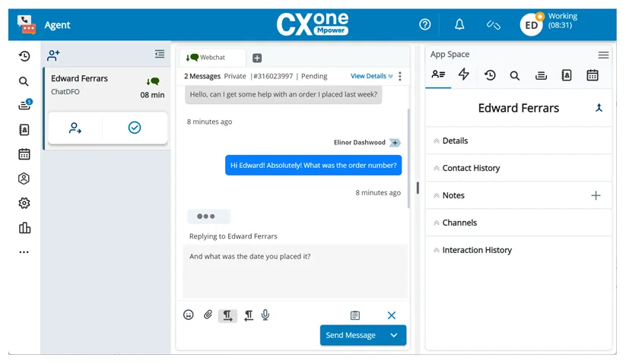The width and height of the screenshot is (626, 364).
Task: Open the Send Message dropdown arrow
Action: [394, 335]
